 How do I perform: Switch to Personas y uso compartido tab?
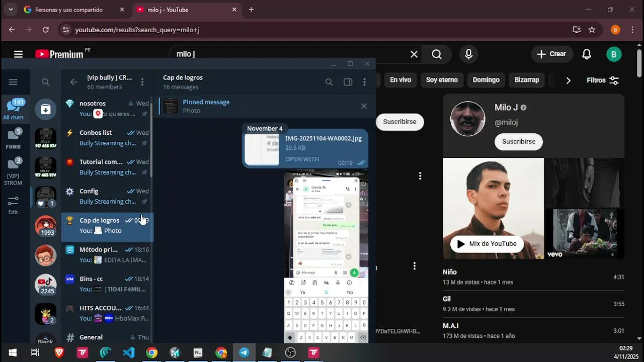(74, 10)
